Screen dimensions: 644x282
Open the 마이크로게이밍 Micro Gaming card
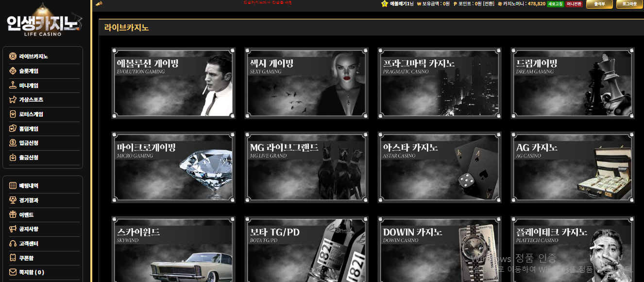click(x=173, y=167)
